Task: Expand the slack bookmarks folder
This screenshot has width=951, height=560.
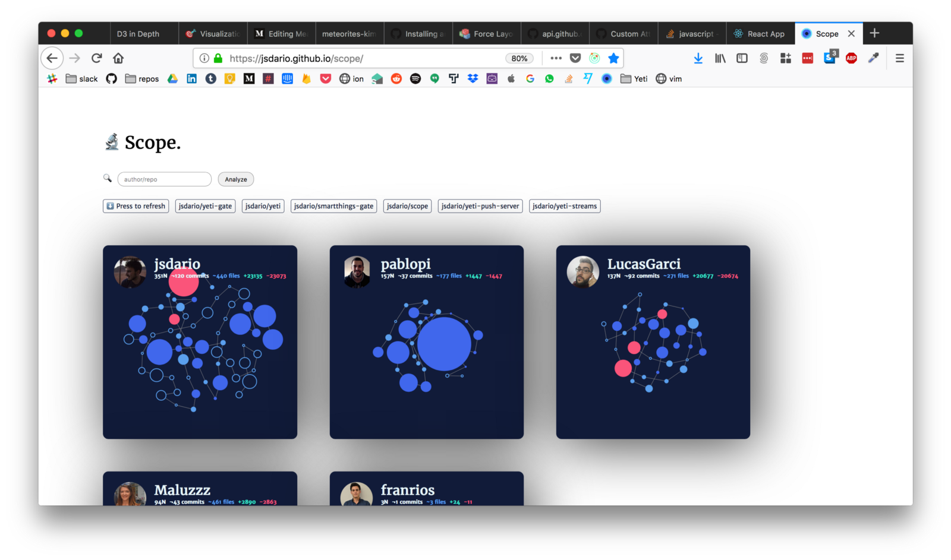Action: tap(82, 79)
